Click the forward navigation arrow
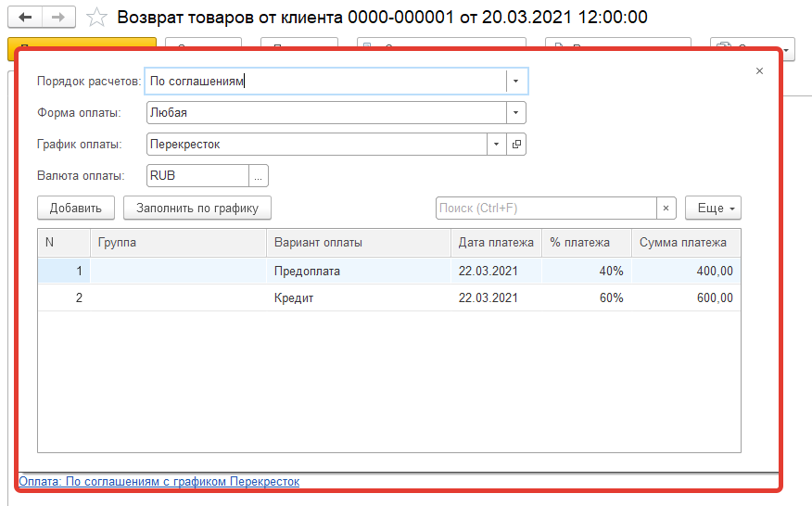The height and width of the screenshot is (506, 812). pos(58,18)
